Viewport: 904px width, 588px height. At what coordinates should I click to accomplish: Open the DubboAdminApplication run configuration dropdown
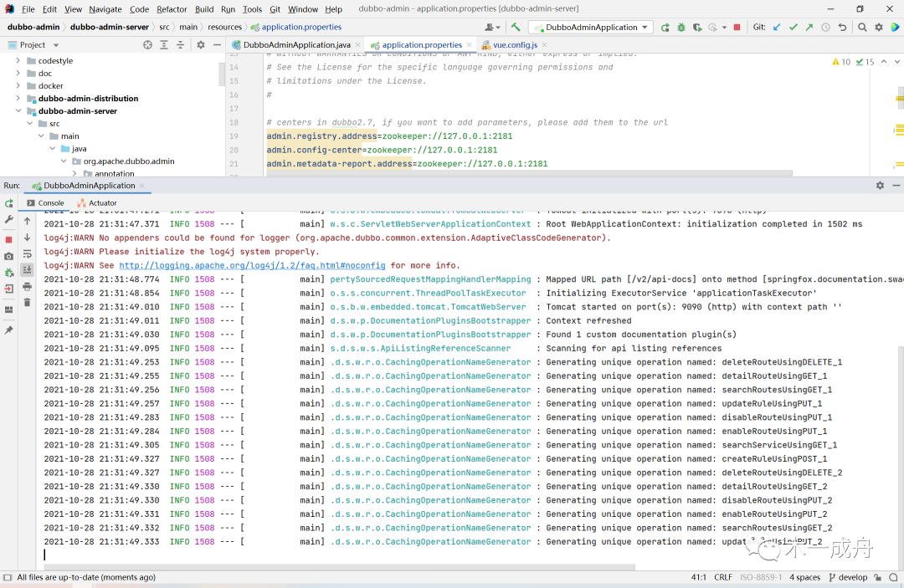[x=591, y=27]
